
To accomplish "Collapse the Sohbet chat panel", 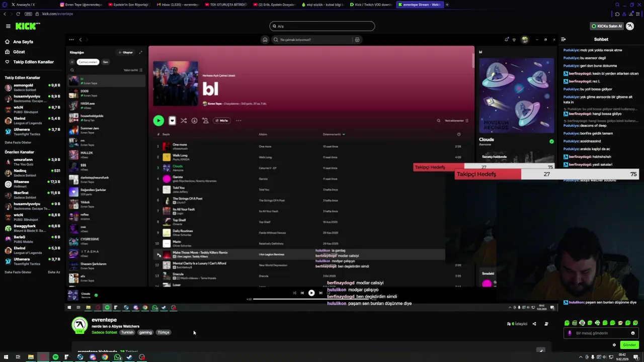I will tap(563, 39).
